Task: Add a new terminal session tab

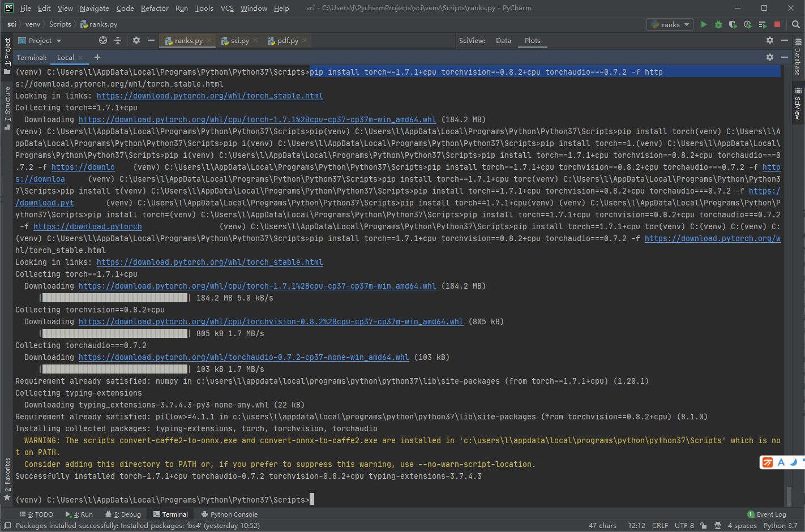Action: click(x=97, y=57)
